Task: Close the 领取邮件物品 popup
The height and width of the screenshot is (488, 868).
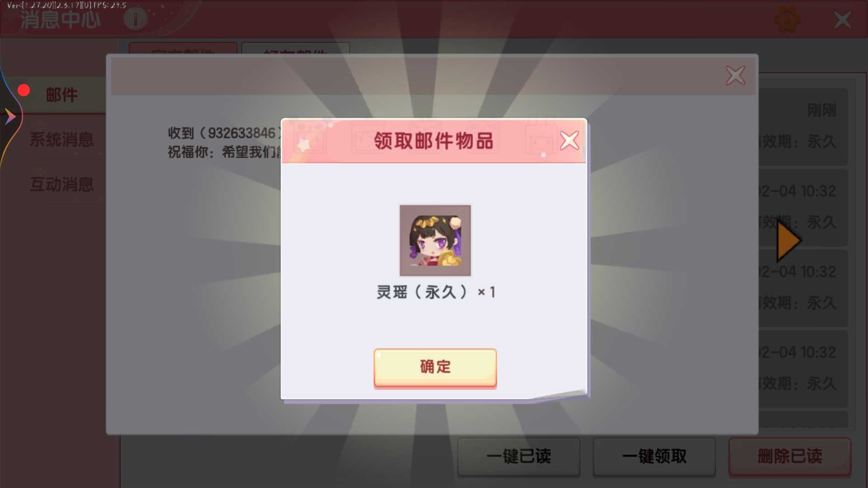Action: point(569,141)
